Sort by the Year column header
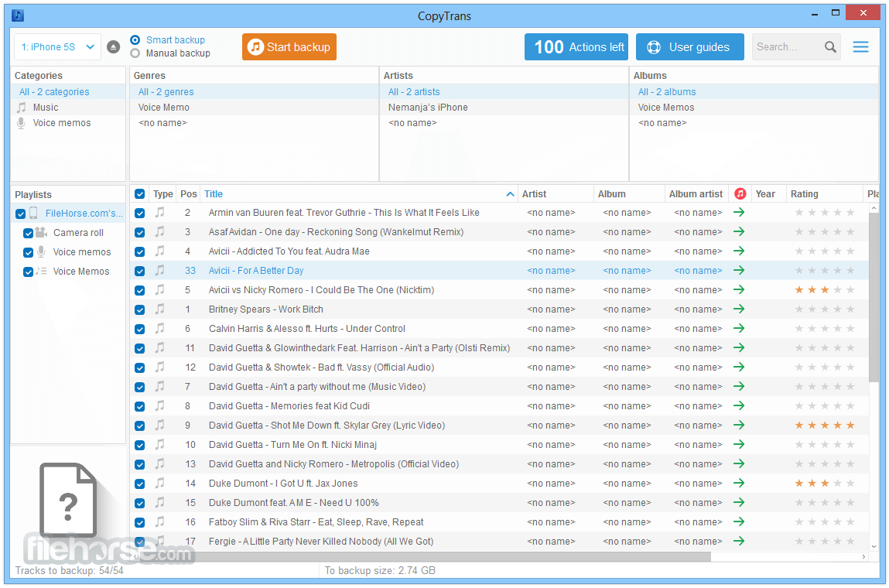The width and height of the screenshot is (889, 588). coord(768,194)
